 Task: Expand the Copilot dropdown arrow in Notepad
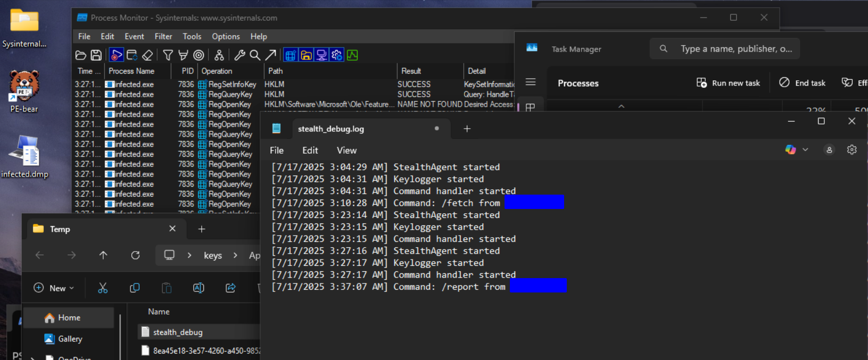[805, 150]
